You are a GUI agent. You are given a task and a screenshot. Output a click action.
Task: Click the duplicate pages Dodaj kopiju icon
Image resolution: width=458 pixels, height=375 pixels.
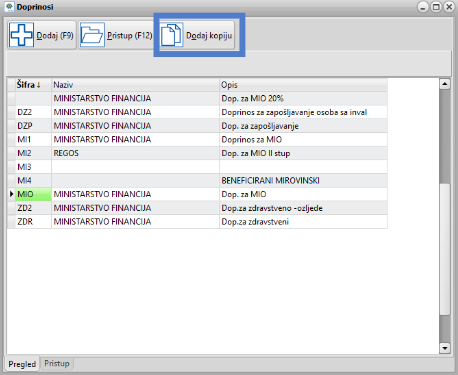click(172, 35)
